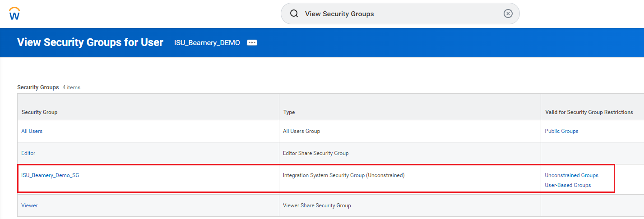The width and height of the screenshot is (644, 219).
Task: Select the Viewer Share Security Group cell
Action: coord(317,205)
